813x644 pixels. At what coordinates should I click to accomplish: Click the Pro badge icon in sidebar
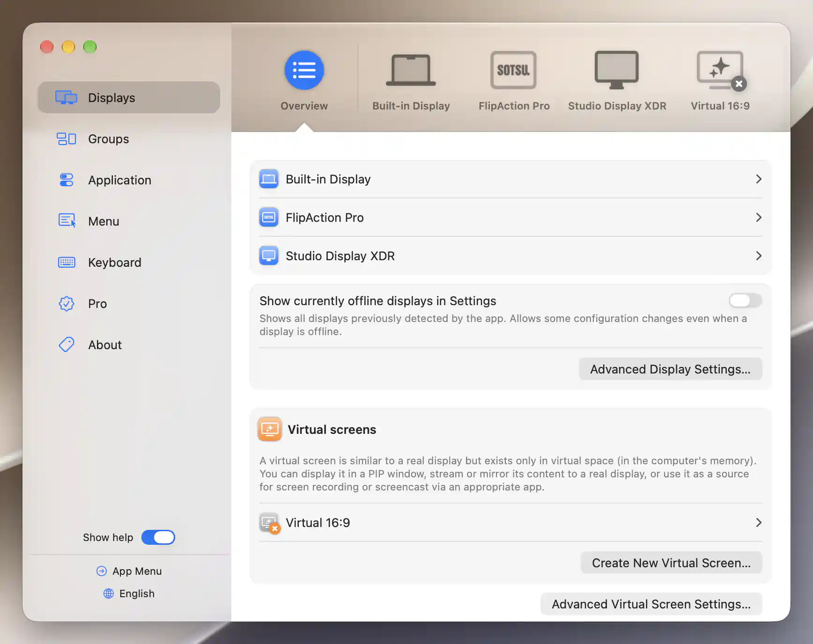[67, 304]
